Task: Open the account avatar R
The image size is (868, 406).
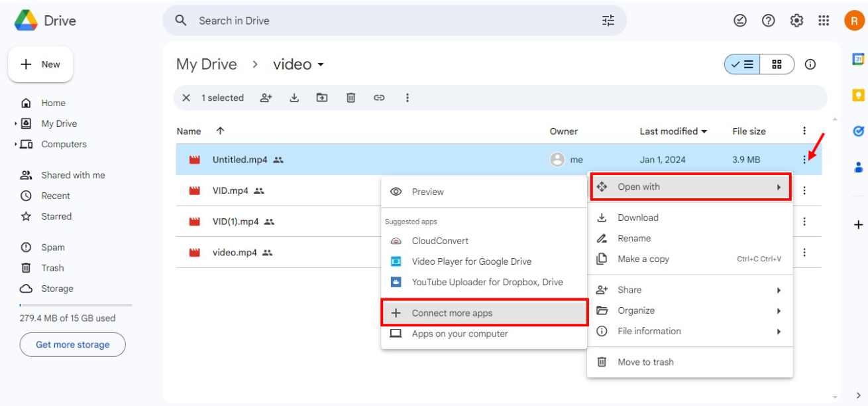Action: click(x=854, y=21)
